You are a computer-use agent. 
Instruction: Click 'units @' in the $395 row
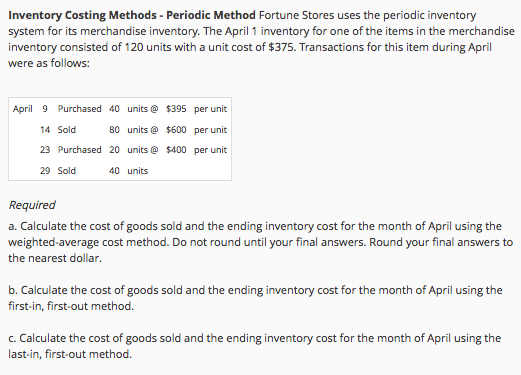(x=143, y=109)
